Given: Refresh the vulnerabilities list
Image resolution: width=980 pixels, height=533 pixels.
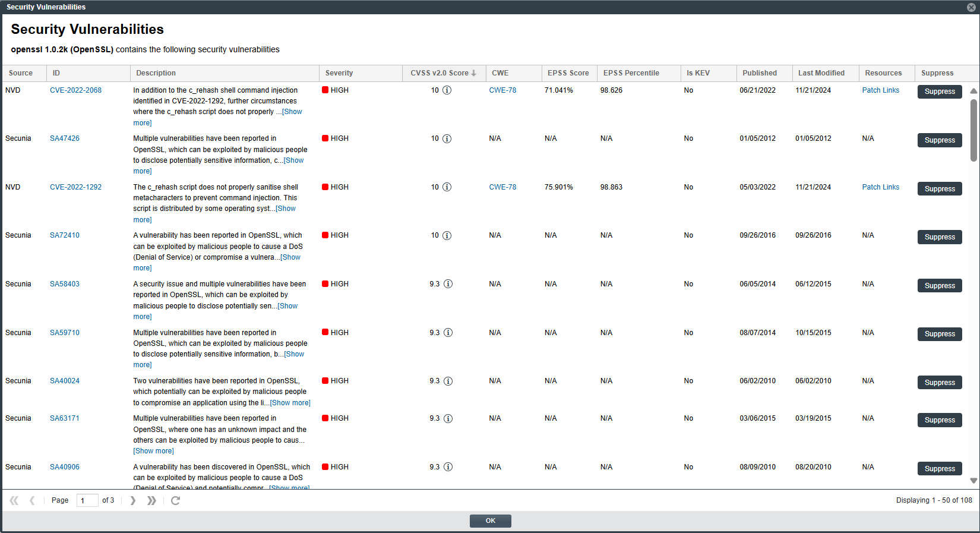Looking at the screenshot, I should pyautogui.click(x=175, y=500).
